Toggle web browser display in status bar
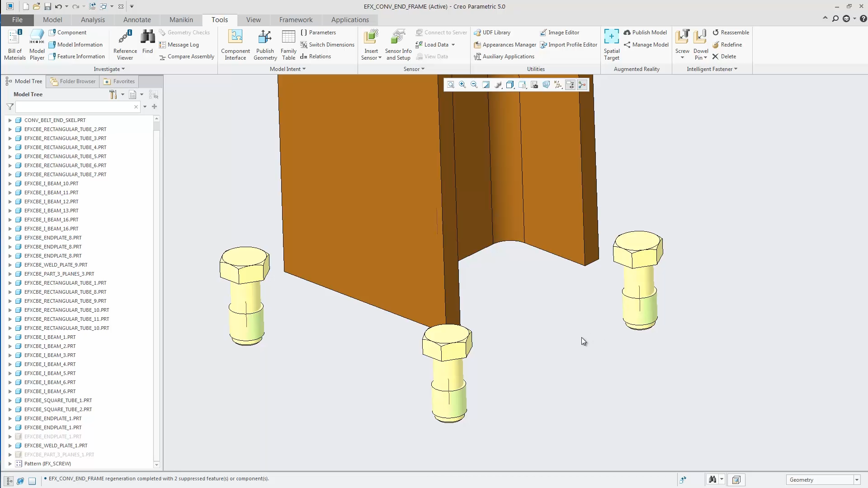 point(20,481)
